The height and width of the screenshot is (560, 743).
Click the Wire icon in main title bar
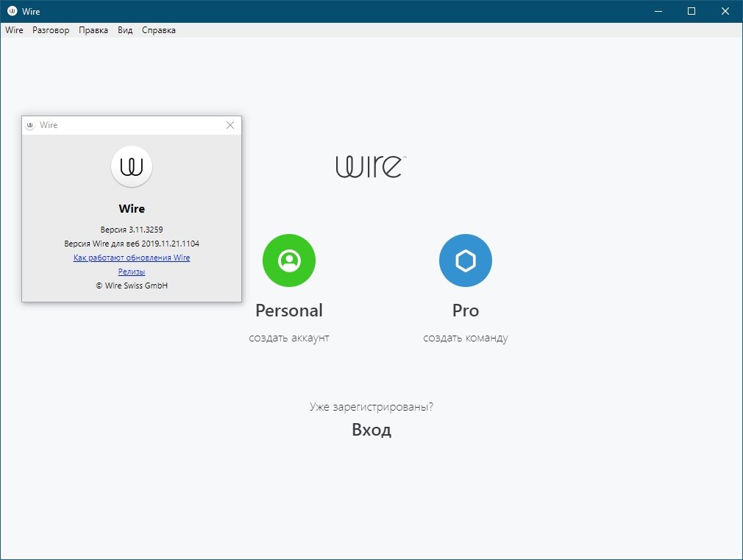(13, 11)
